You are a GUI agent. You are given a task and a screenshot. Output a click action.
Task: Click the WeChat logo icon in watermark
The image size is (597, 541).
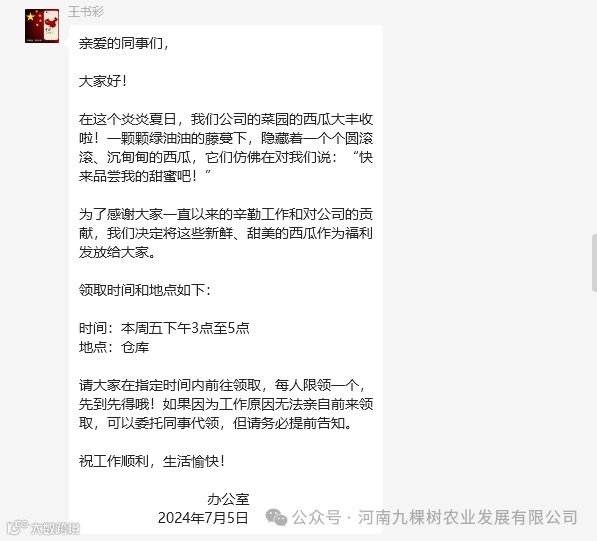tap(276, 517)
